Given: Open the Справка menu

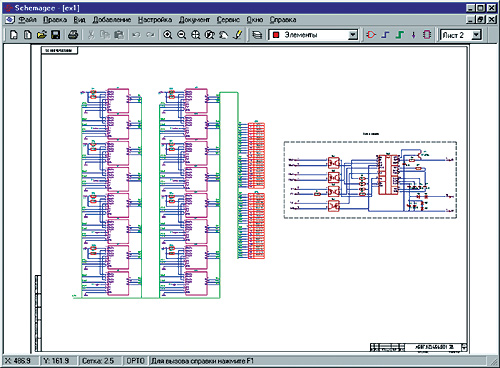Looking at the screenshot, I should point(283,20).
